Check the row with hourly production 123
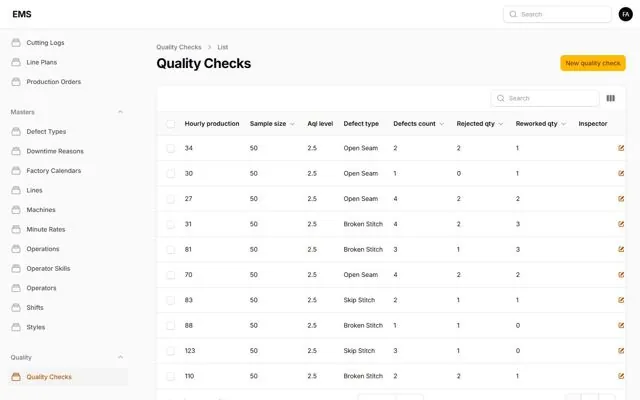640x400 pixels. click(171, 351)
